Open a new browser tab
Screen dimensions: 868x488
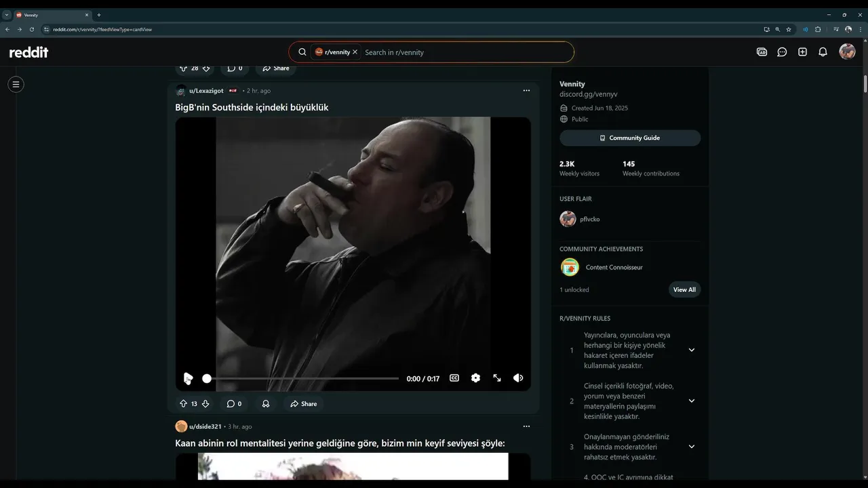point(98,15)
